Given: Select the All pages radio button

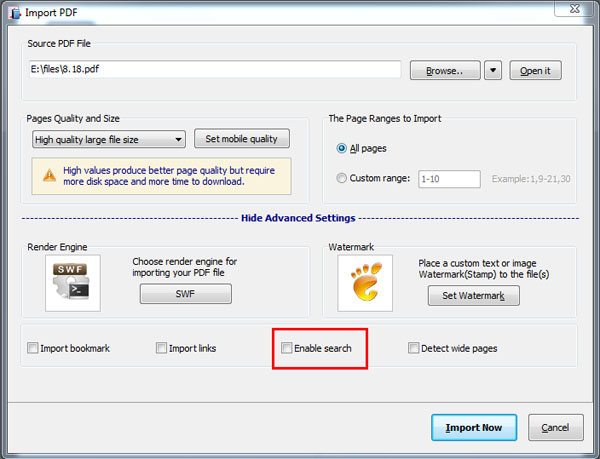Looking at the screenshot, I should point(341,148).
